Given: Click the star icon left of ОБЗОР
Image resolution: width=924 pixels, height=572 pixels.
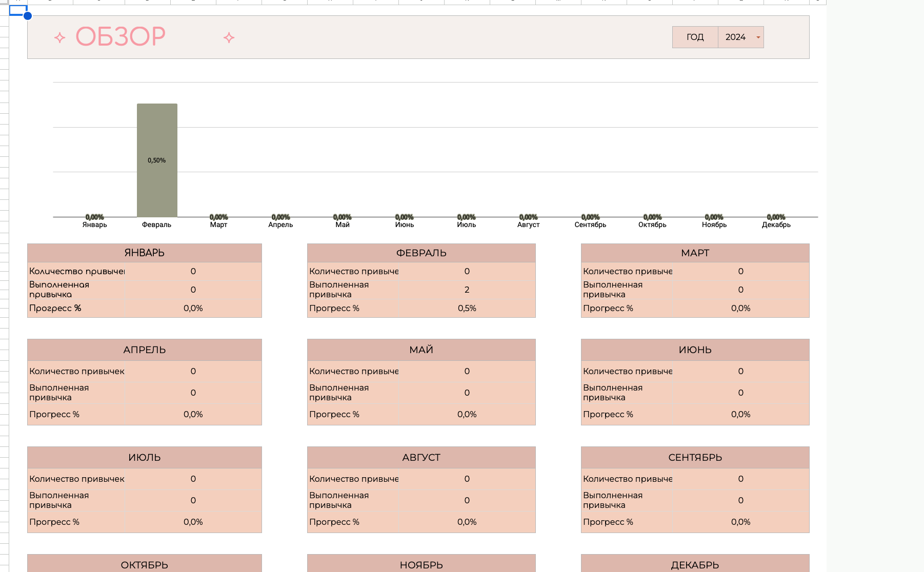Looking at the screenshot, I should click(x=59, y=37).
